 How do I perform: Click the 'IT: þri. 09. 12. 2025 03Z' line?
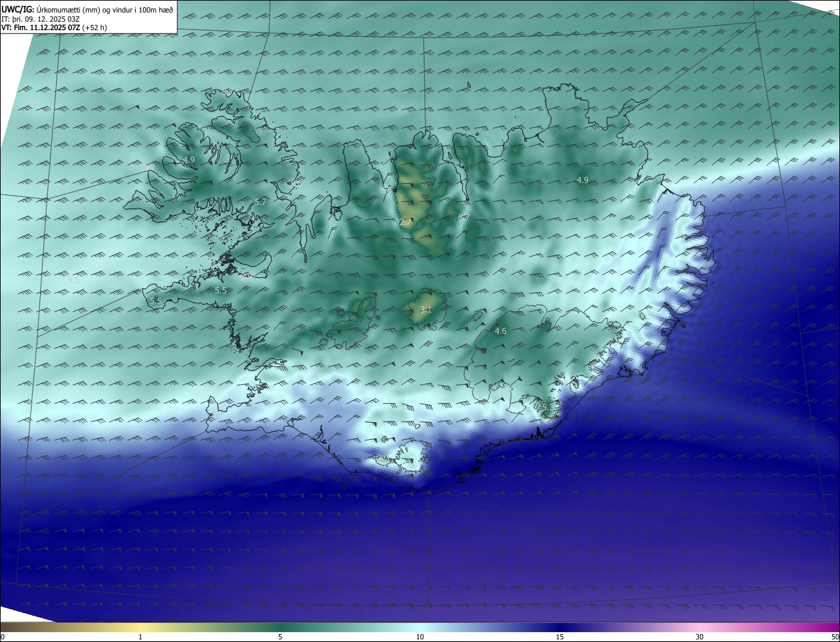coord(41,18)
